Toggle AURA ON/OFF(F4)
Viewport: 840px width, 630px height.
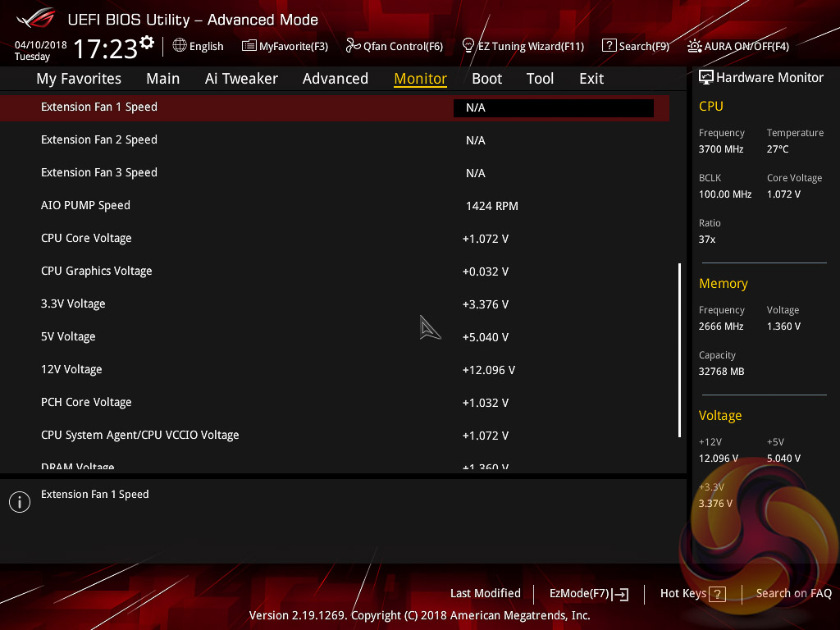pyautogui.click(x=746, y=46)
